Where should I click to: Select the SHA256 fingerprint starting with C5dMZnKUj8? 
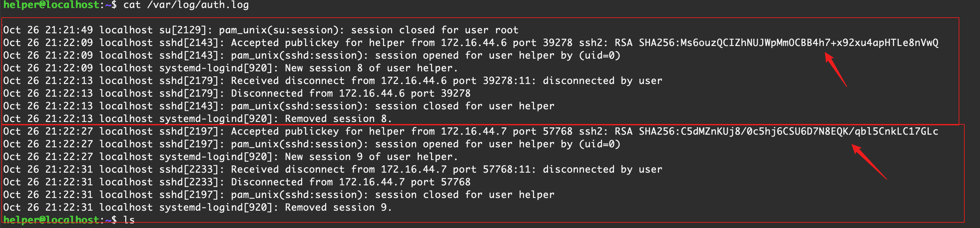point(788,131)
